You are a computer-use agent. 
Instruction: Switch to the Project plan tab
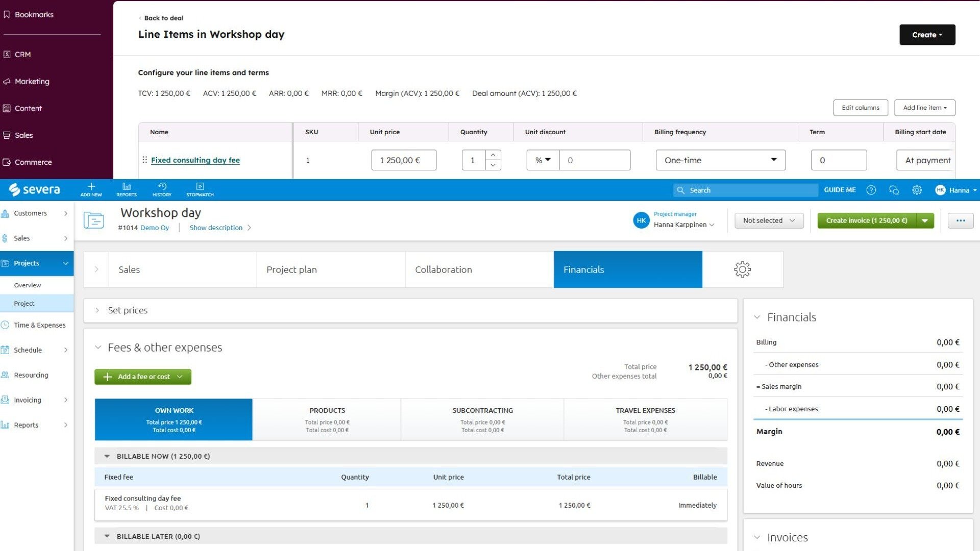click(x=291, y=269)
